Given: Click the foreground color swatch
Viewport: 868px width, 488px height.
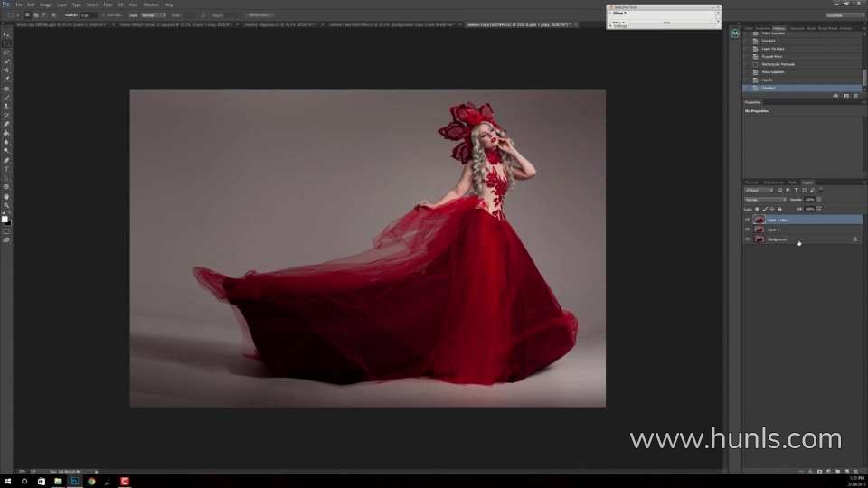Looking at the screenshot, I should coord(5,219).
